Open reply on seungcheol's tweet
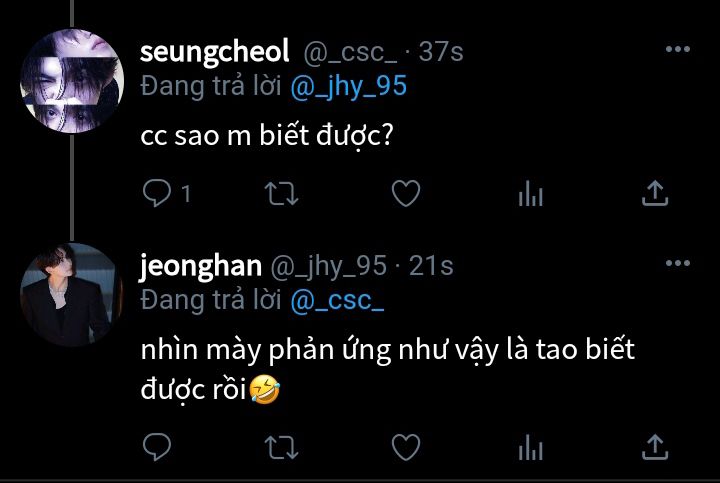 pyautogui.click(x=157, y=193)
